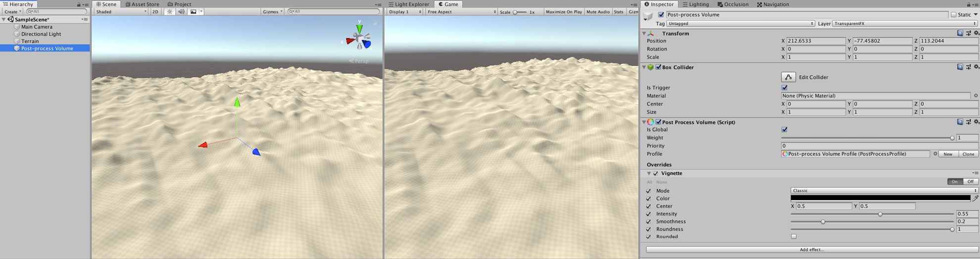Viewport: 980px width, 259px height.
Task: Open the Create dropdown in Hierarchy
Action: point(12,11)
